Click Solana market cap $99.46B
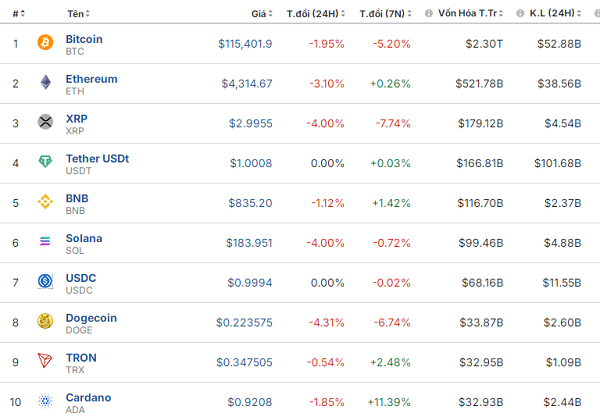The width and height of the screenshot is (600, 417). [481, 243]
